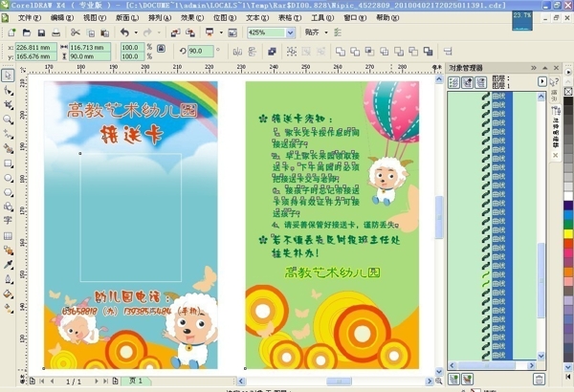Viewport: 574px width, 392px height.
Task: Click the Weld shapes icon
Action: pos(340,52)
